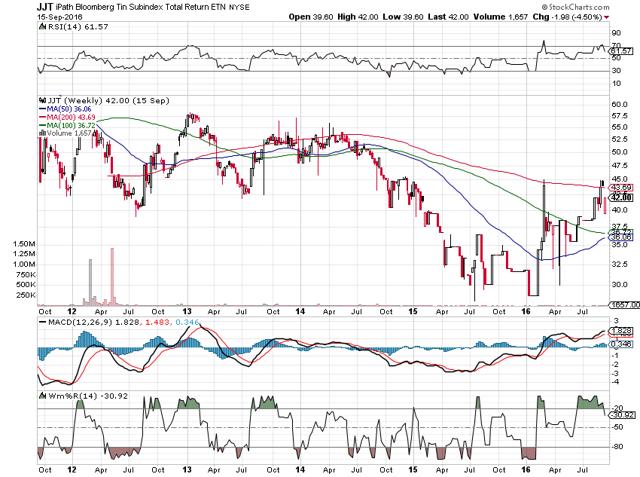Click the 1657.00 volume tag on right axis
Viewport: 640px width, 477px height.
click(624, 305)
